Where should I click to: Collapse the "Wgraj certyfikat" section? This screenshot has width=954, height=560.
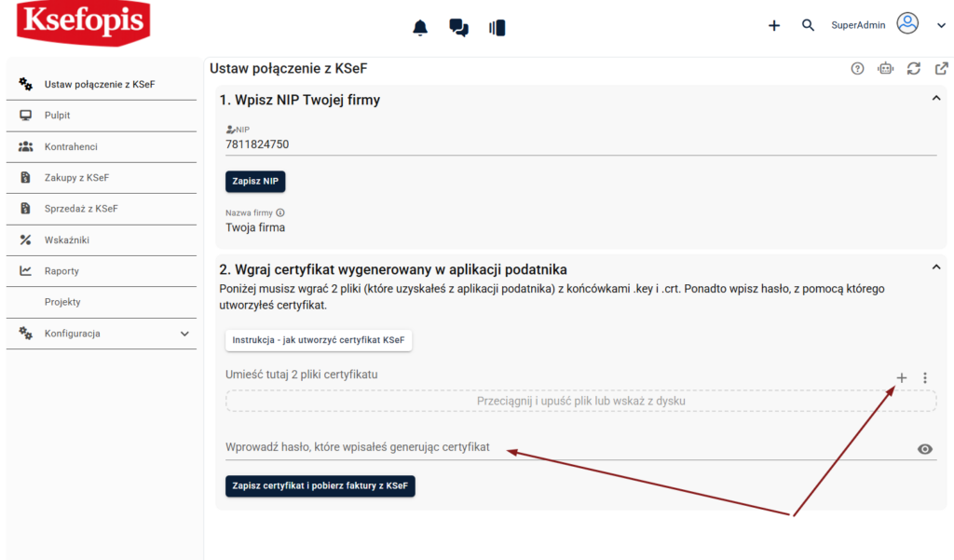pos(936,268)
